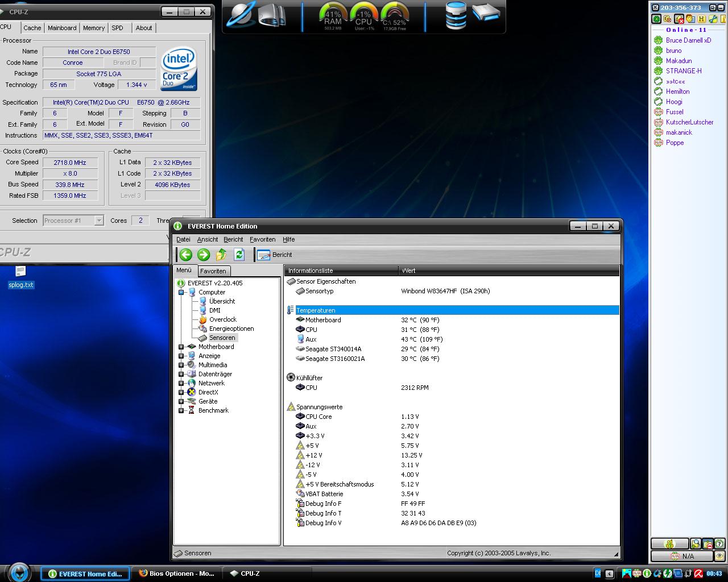Screen dimensions: 728x582
Task: Click the help gear icon in ICQ window
Action: click(x=719, y=544)
